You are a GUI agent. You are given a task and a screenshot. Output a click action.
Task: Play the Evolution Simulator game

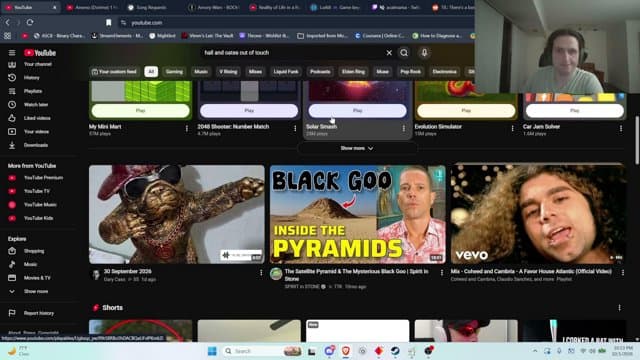tap(466, 111)
